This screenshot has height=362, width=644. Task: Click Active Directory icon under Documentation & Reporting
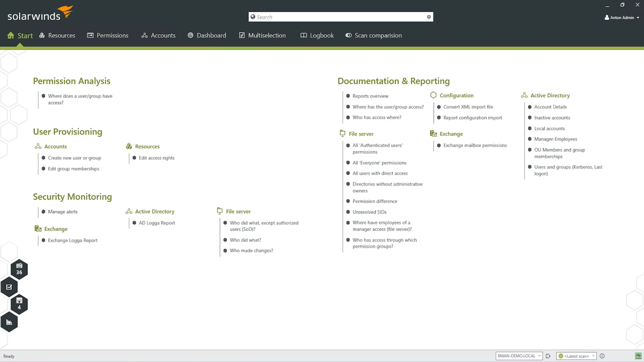pyautogui.click(x=524, y=95)
